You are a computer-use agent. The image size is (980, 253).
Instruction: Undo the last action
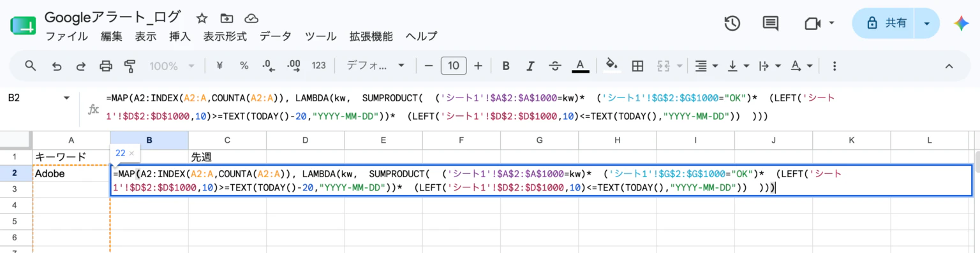(x=57, y=66)
